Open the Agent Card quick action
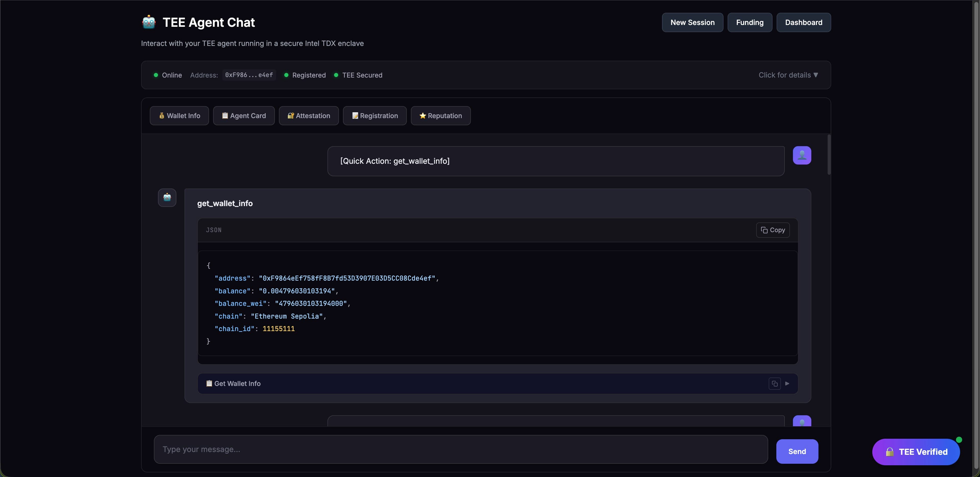Screen dimensions: 980x477 tap(243, 116)
